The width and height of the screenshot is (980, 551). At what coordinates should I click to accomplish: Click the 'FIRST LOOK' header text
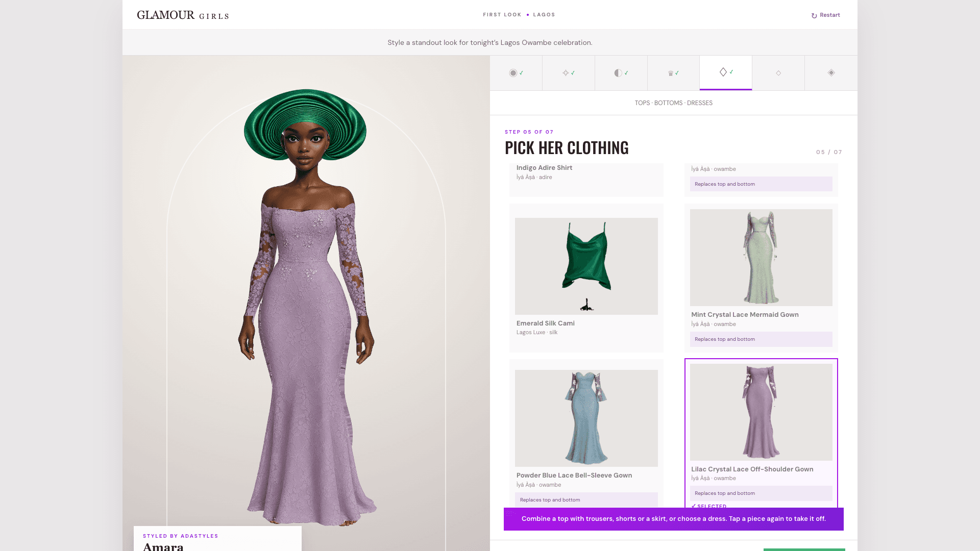502,15
